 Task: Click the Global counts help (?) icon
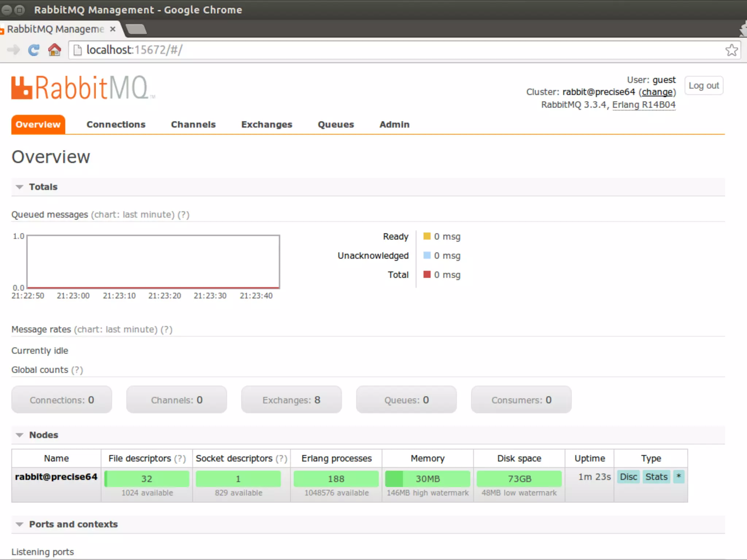[x=77, y=370]
